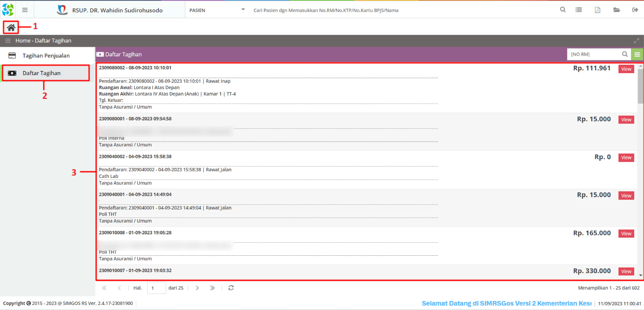Image resolution: width=644 pixels, height=310 pixels.
Task: Click the search magnifier in top bar
Action: [563, 10]
